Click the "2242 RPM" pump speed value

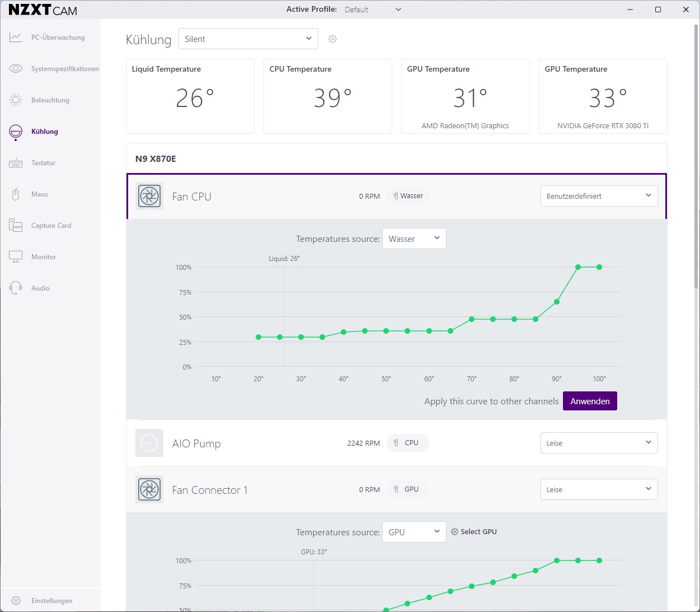(x=364, y=443)
